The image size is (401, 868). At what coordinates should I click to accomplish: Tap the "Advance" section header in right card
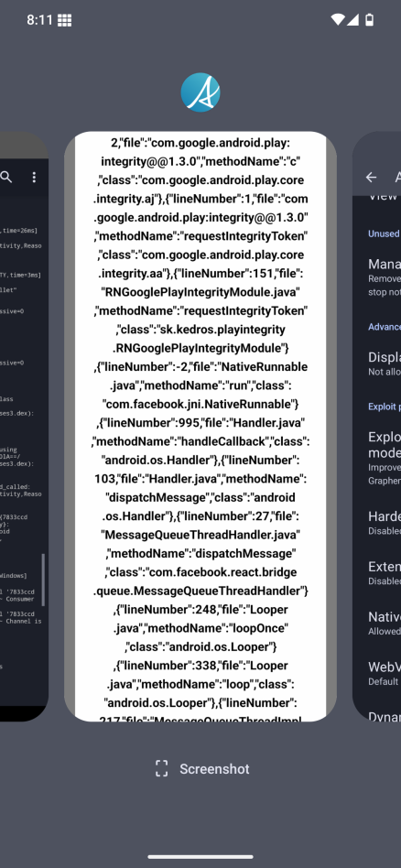tap(385, 327)
